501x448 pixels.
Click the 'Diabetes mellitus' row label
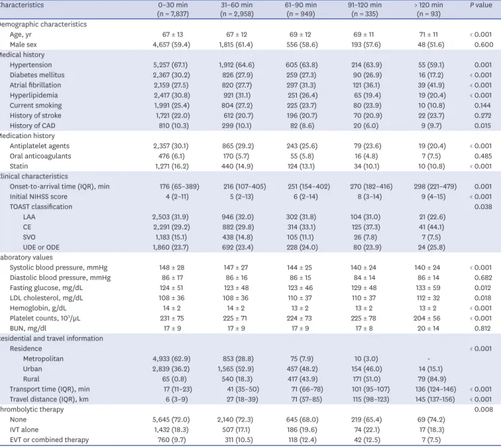(x=37, y=75)
